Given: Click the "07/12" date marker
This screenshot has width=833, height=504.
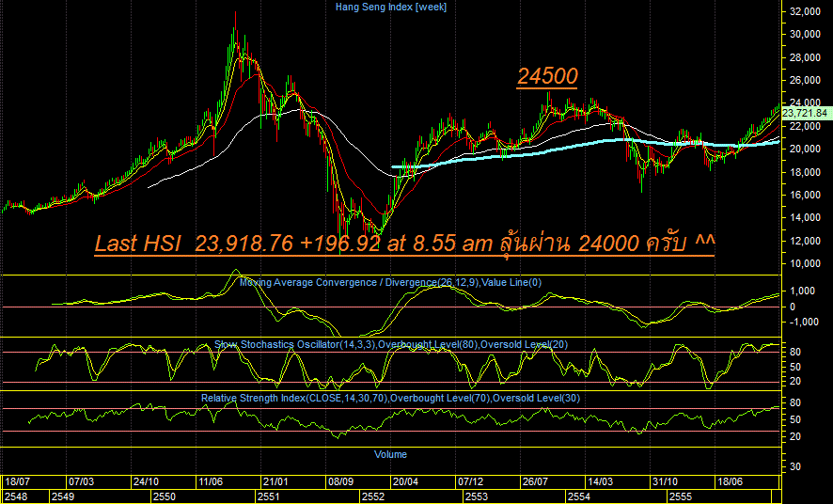Looking at the screenshot, I should [471, 481].
